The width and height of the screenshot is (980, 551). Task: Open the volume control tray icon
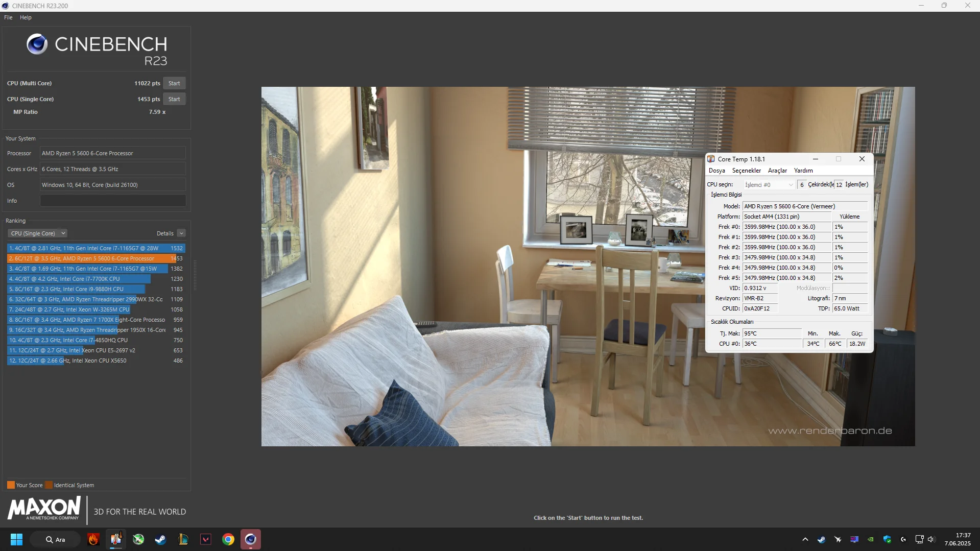931,539
